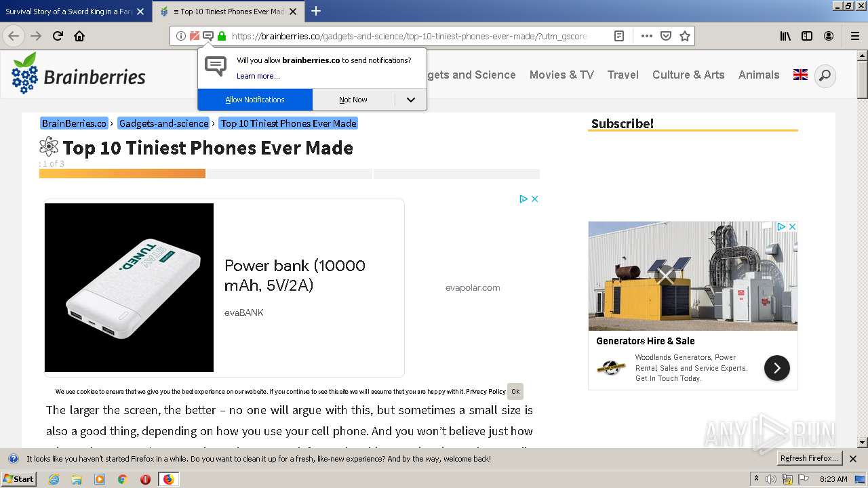Open Travel section
The image size is (868, 488).
623,75
